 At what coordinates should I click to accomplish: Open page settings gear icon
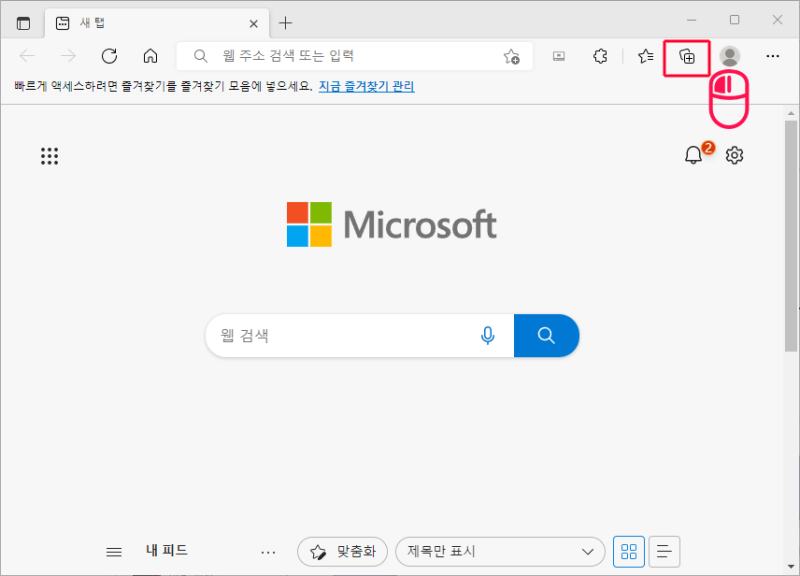coord(734,155)
